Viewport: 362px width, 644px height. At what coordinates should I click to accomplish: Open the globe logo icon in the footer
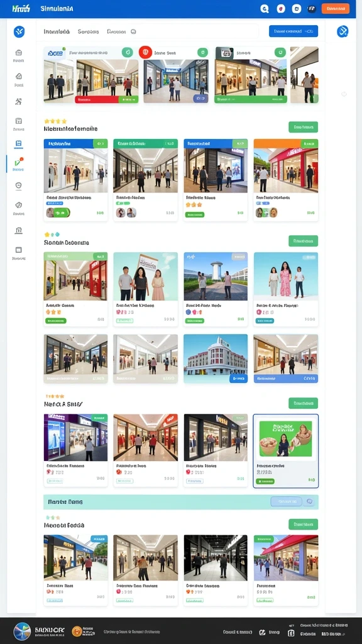click(22, 631)
